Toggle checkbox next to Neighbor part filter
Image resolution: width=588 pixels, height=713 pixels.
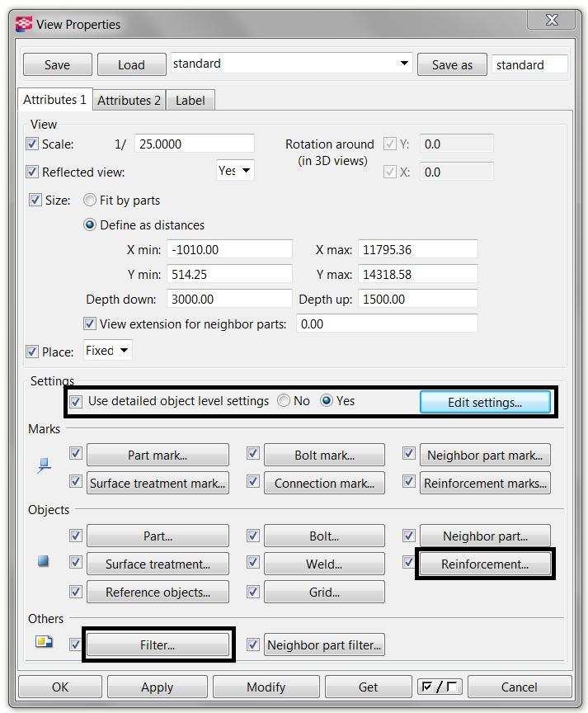pos(252,645)
